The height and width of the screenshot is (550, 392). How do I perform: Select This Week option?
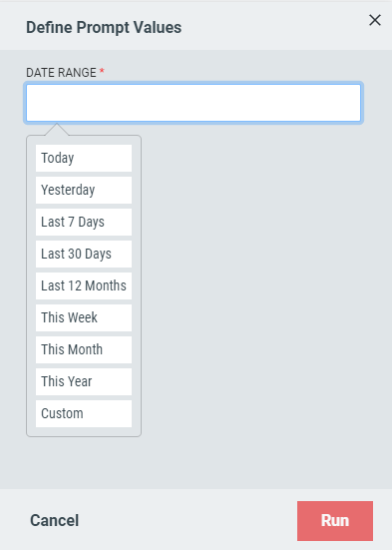84,317
